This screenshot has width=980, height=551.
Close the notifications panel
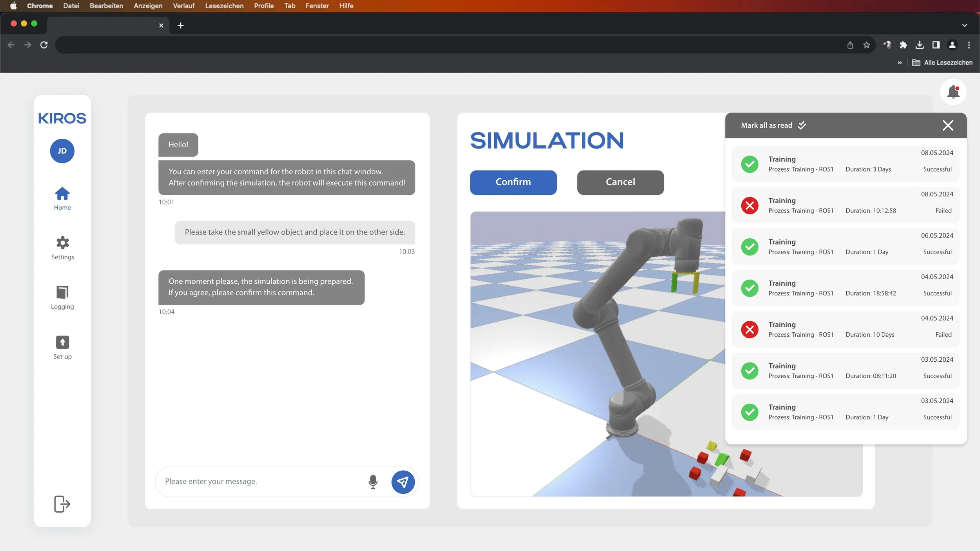[x=947, y=125]
